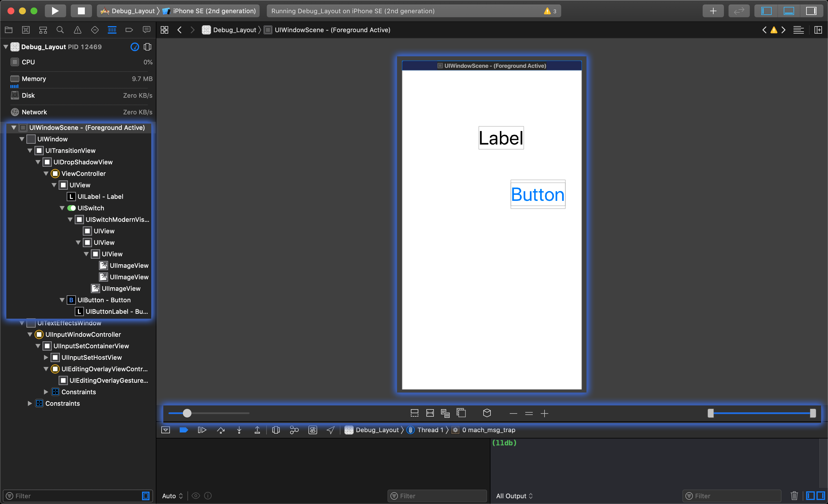Orient to 3D cube icon

(x=487, y=413)
